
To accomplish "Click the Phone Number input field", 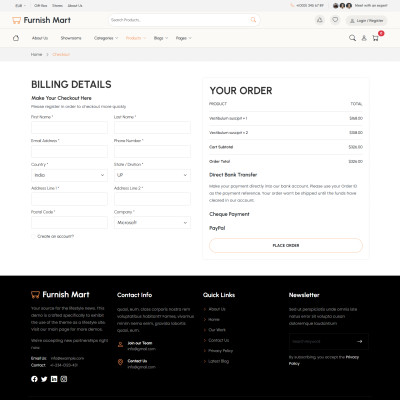I will (x=152, y=151).
